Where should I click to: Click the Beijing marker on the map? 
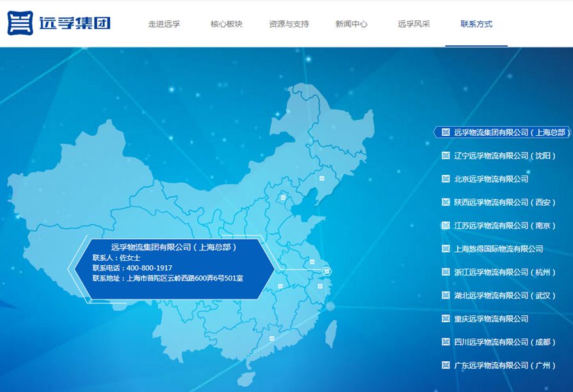283,198
